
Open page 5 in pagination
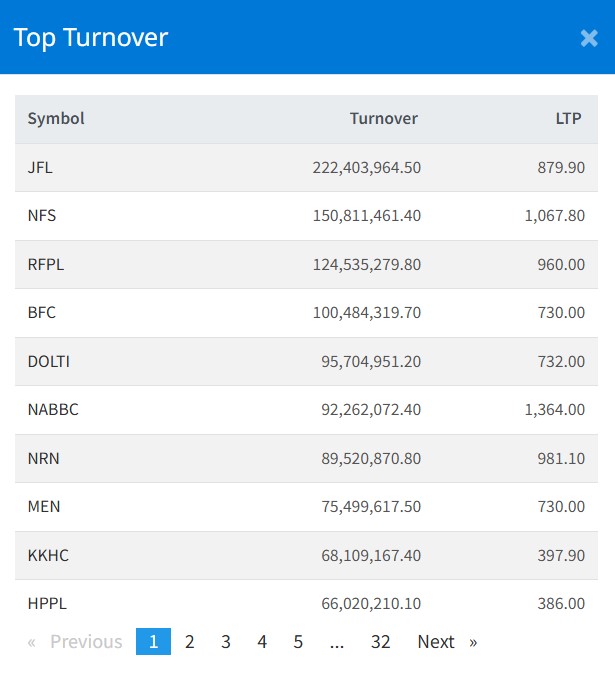click(298, 642)
